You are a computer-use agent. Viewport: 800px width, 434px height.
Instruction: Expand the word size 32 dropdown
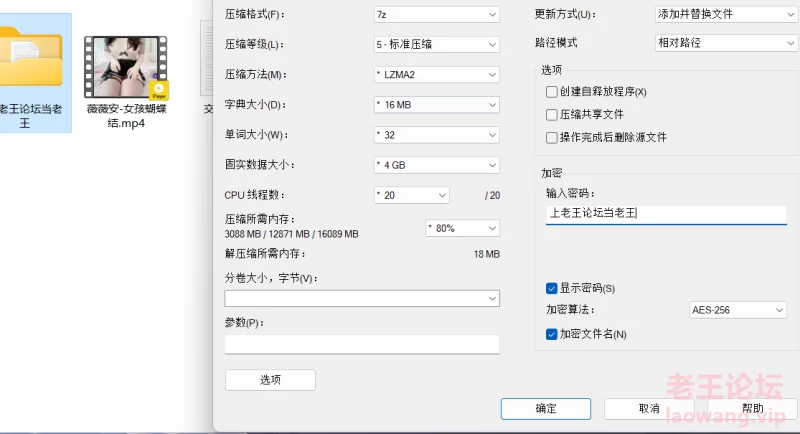click(x=437, y=135)
